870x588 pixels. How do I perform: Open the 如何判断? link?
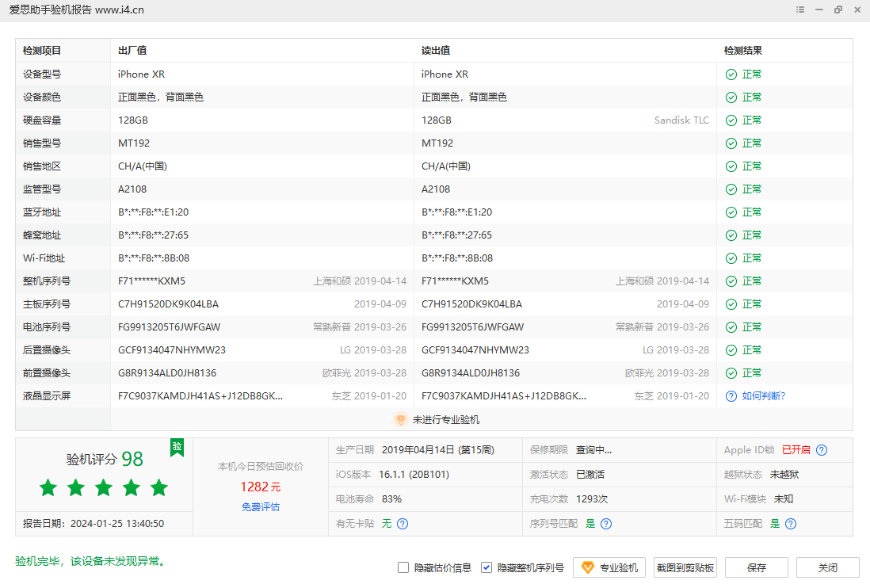[764, 396]
